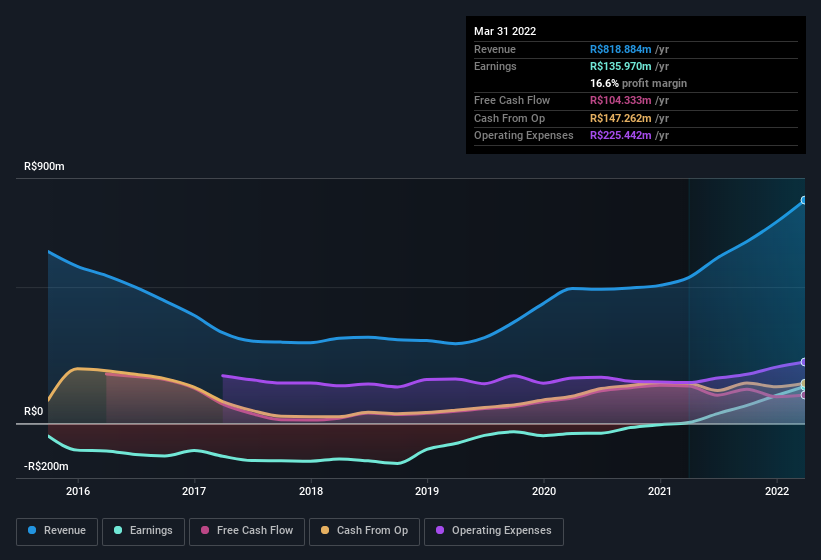Click the 16.6% profit margin text
Screen dimensions: 821x560
click(x=638, y=83)
